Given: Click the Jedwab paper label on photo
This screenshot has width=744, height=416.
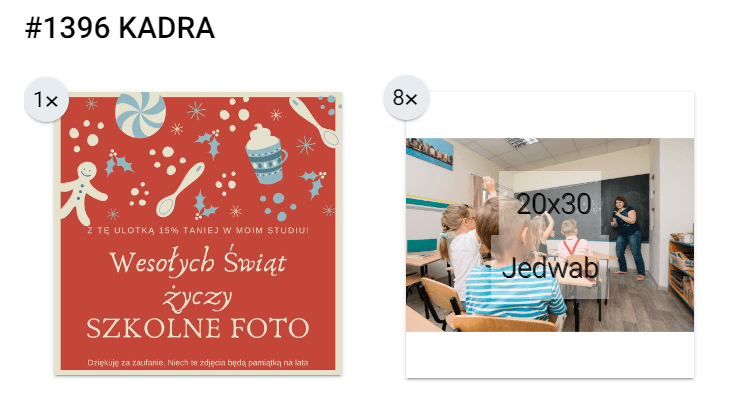Looking at the screenshot, I should [550, 268].
